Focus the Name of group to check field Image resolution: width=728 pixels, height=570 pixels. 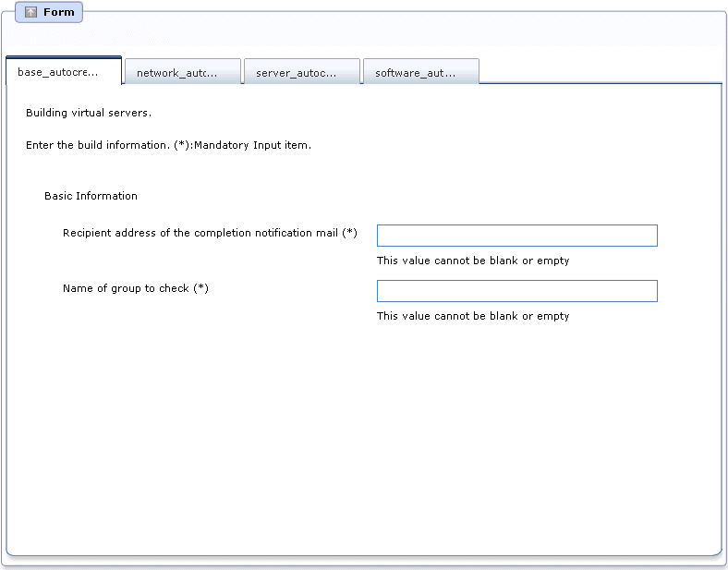(517, 291)
